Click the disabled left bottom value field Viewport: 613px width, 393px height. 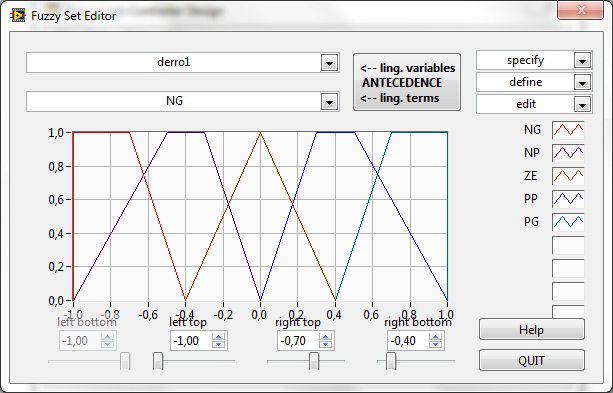click(80, 341)
